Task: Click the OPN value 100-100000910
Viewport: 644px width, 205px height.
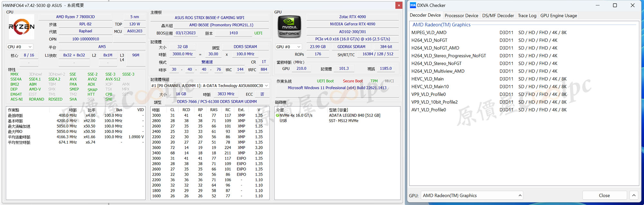Action: click(85, 39)
